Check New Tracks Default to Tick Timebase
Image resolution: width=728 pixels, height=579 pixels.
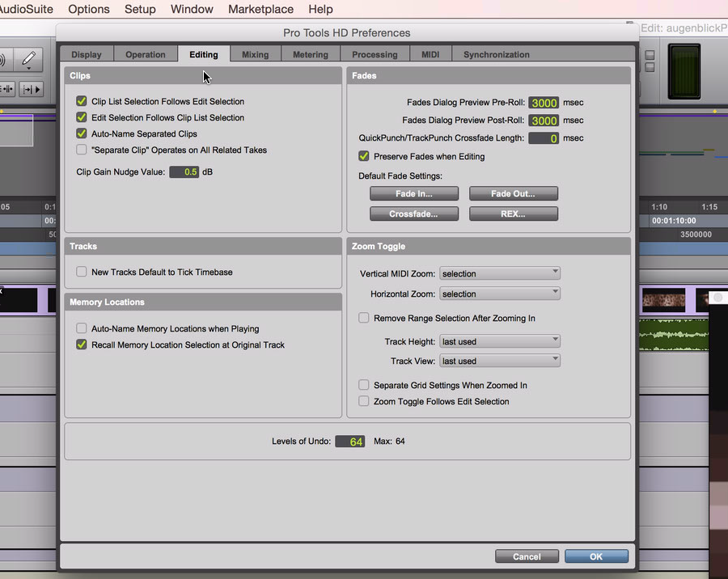(82, 272)
